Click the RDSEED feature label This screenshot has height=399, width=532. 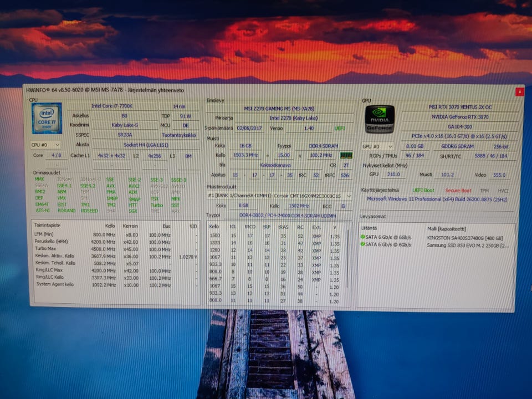[89, 211]
